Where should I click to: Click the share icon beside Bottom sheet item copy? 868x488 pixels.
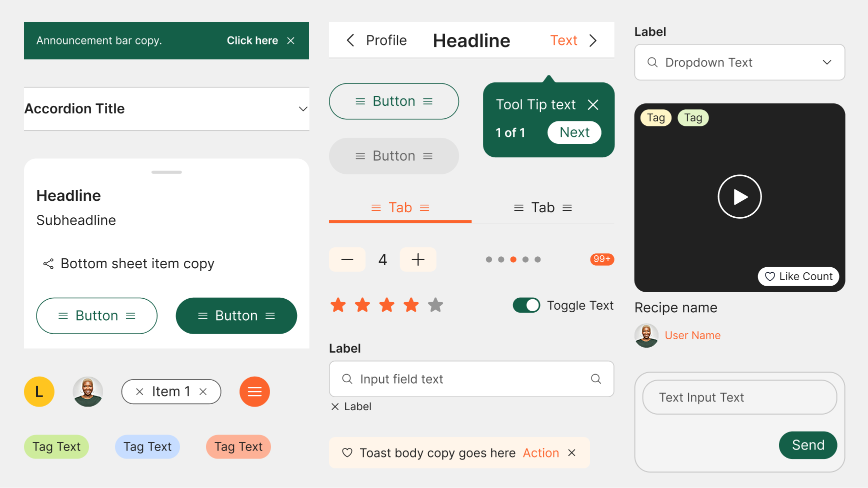coord(48,264)
